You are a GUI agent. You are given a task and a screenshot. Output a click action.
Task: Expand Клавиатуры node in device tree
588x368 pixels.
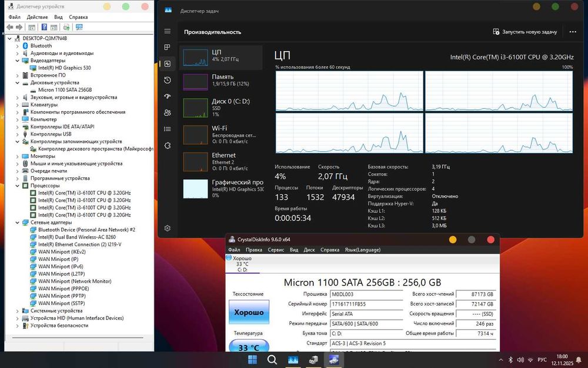pos(17,105)
